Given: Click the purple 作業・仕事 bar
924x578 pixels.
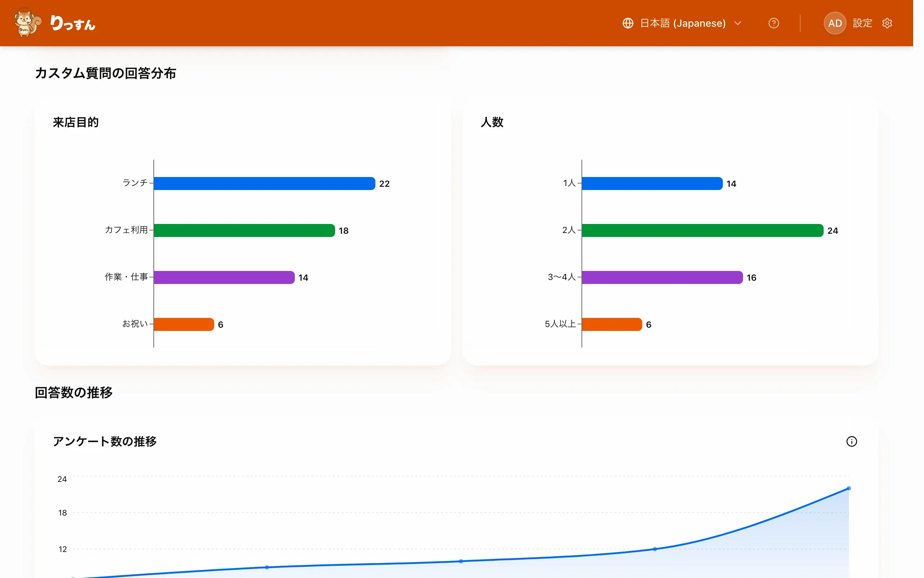Looking at the screenshot, I should tap(224, 277).
